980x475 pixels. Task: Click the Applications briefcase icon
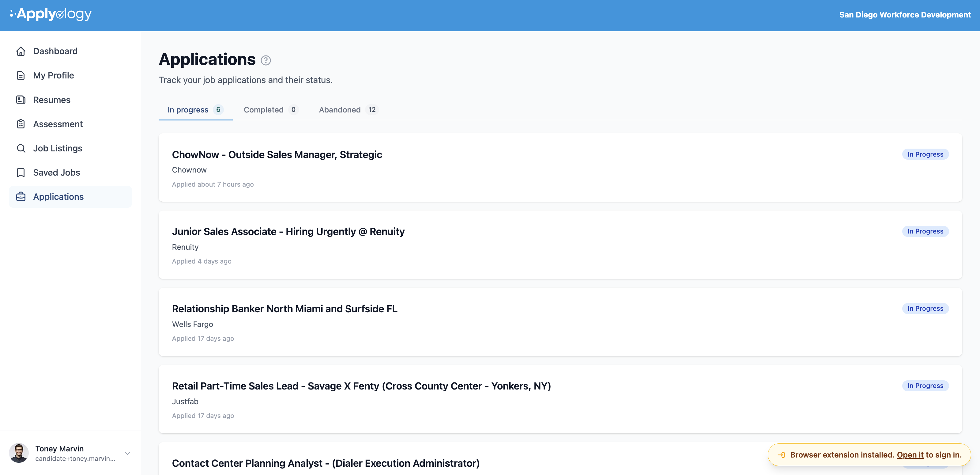click(21, 196)
